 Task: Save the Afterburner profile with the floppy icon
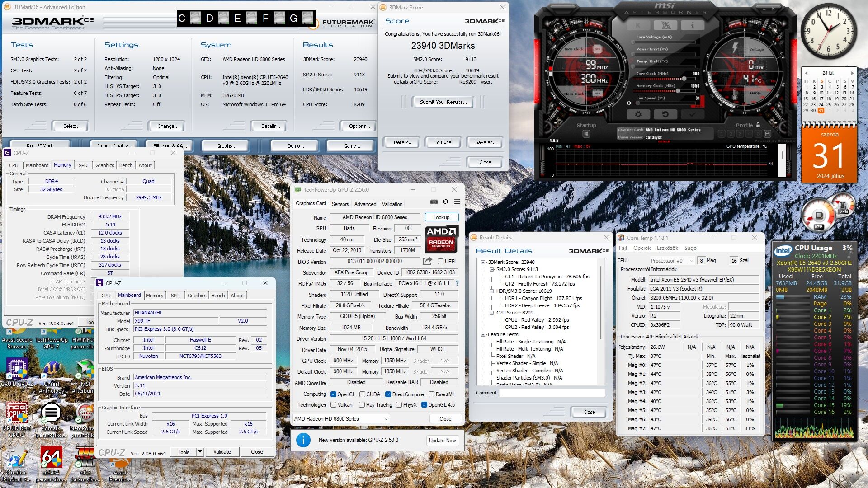(x=767, y=134)
